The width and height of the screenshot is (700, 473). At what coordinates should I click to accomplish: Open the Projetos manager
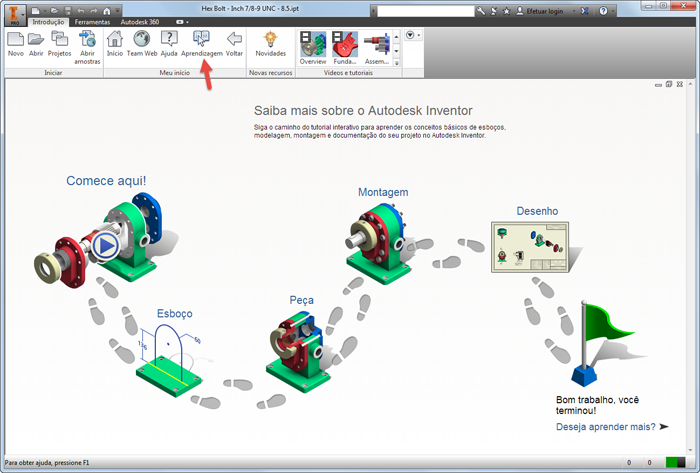pyautogui.click(x=59, y=44)
